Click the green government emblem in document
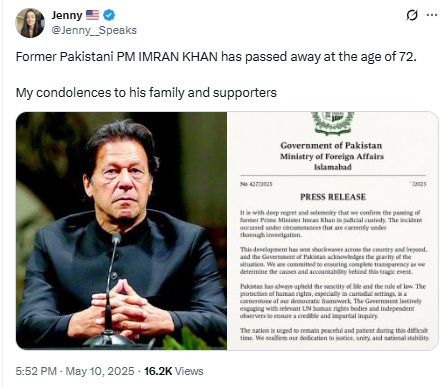Viewport: 447px width, 387px height. pos(333,123)
